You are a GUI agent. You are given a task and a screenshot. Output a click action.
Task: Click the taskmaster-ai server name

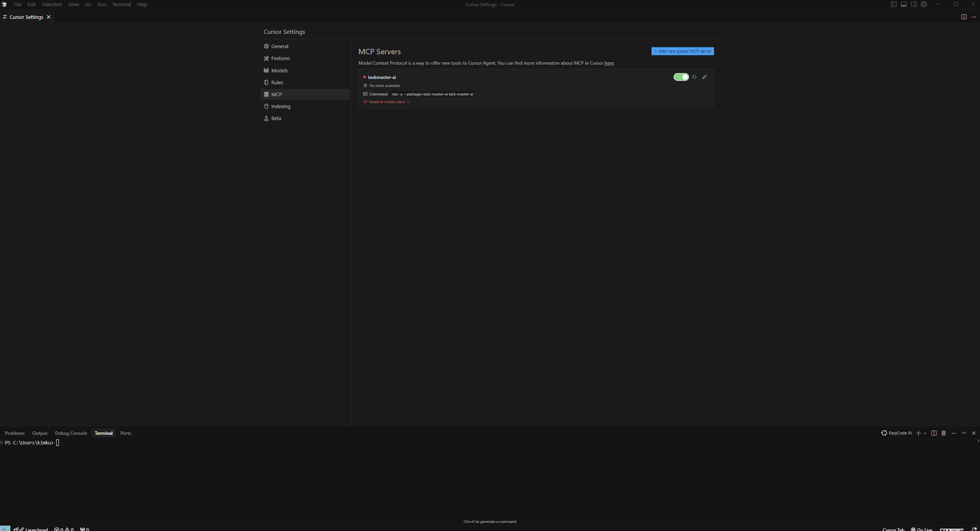coord(382,77)
